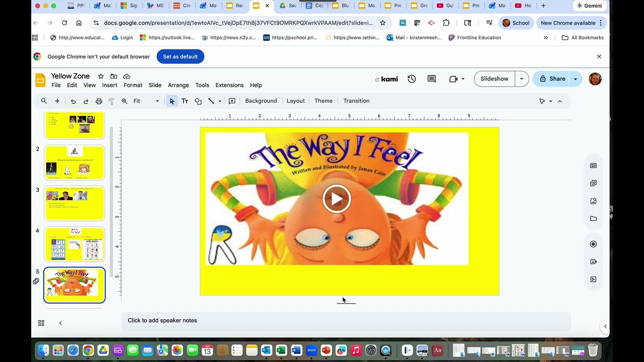Reload the current page
644x362 pixels.
click(x=64, y=23)
